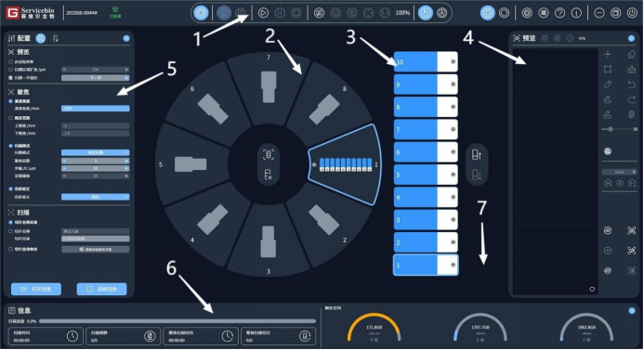Toggle the last checkbox in the 扫描 section
Viewport: 644px width, 350px height.
[10, 249]
